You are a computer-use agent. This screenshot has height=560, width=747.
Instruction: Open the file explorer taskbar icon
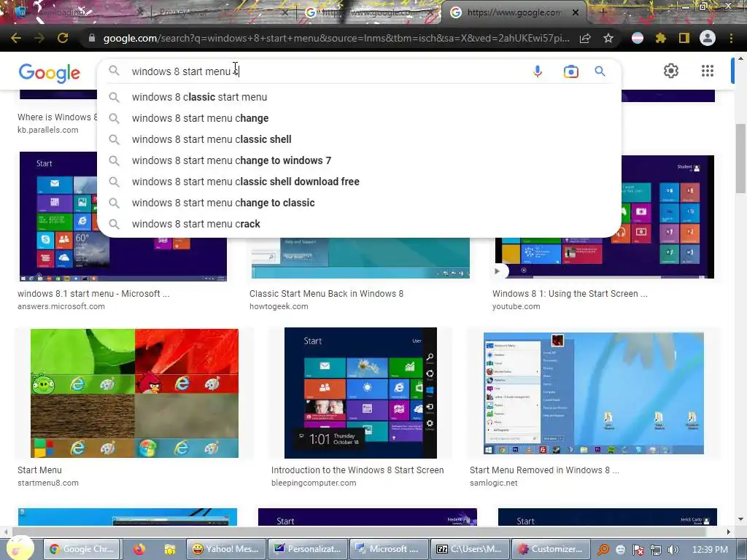click(169, 549)
